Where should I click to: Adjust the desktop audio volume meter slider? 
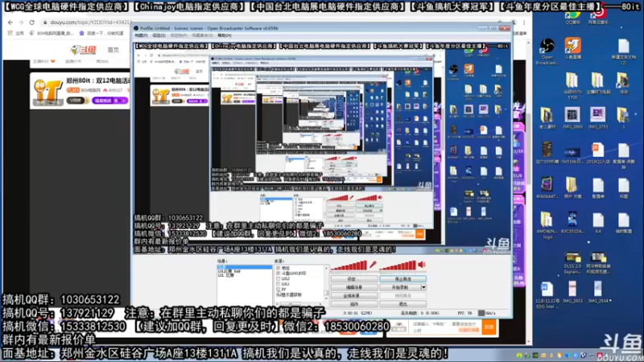pyautogui.click(x=398, y=265)
